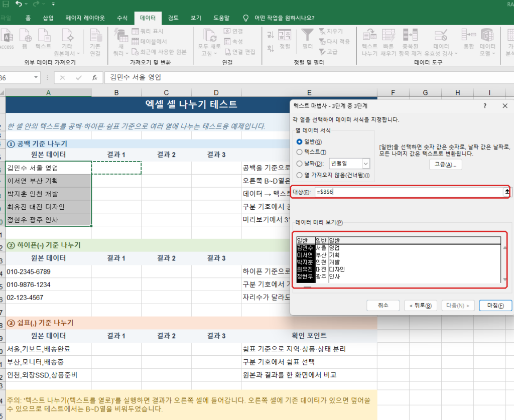Viewport: 514px width, 420px height.
Task: Select the 텍스트(T) radio button
Action: pyautogui.click(x=299, y=152)
